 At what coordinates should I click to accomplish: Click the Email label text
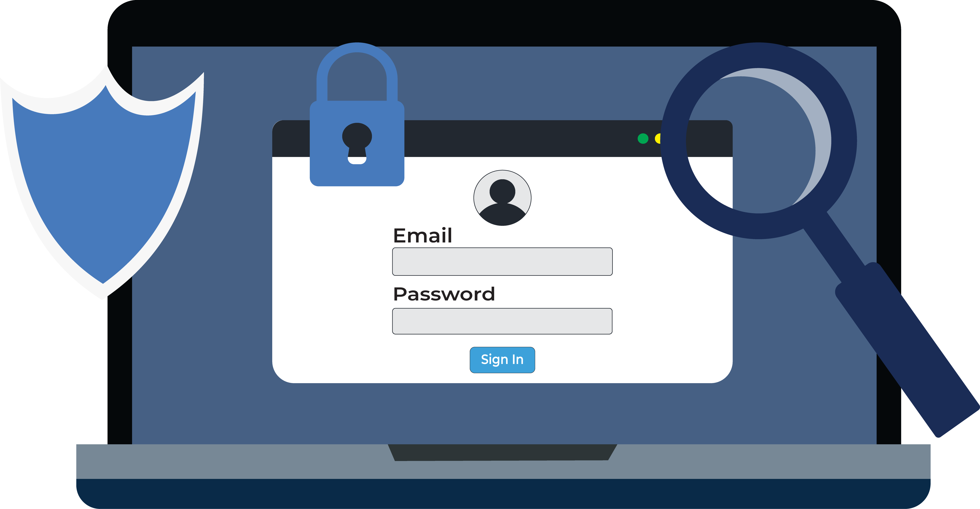423,236
